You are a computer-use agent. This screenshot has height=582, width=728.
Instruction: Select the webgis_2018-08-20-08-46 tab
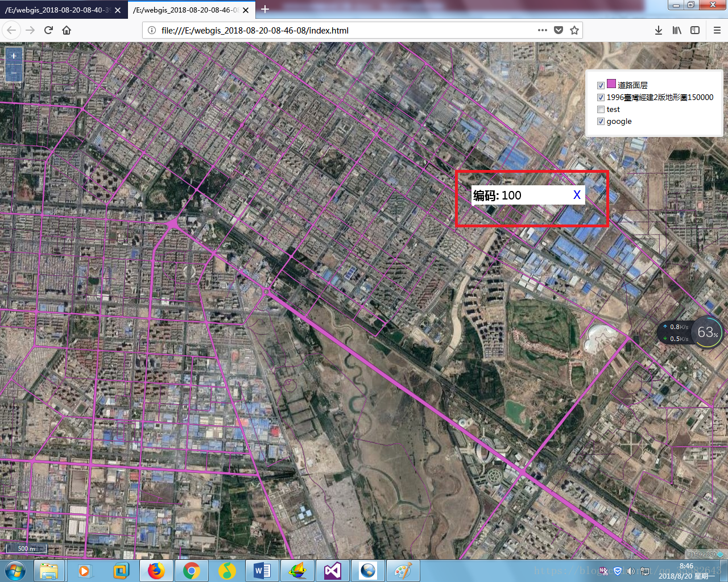point(192,10)
